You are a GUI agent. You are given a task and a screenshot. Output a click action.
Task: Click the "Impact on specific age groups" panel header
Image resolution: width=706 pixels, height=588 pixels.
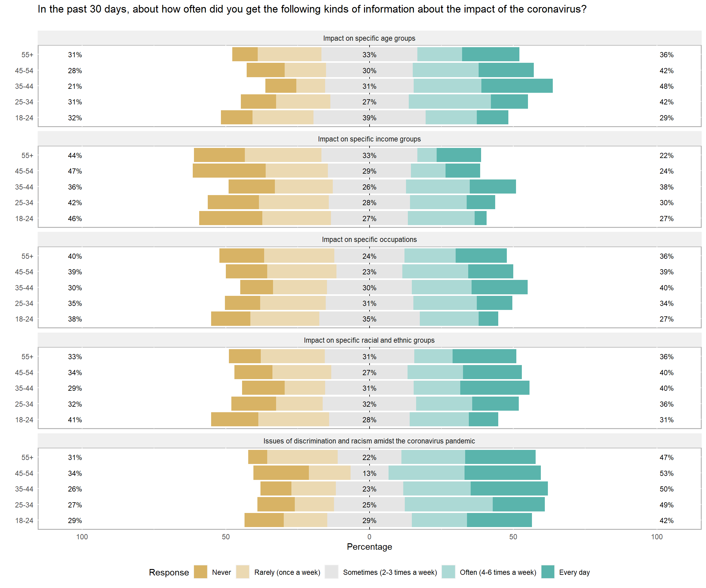(x=369, y=38)
